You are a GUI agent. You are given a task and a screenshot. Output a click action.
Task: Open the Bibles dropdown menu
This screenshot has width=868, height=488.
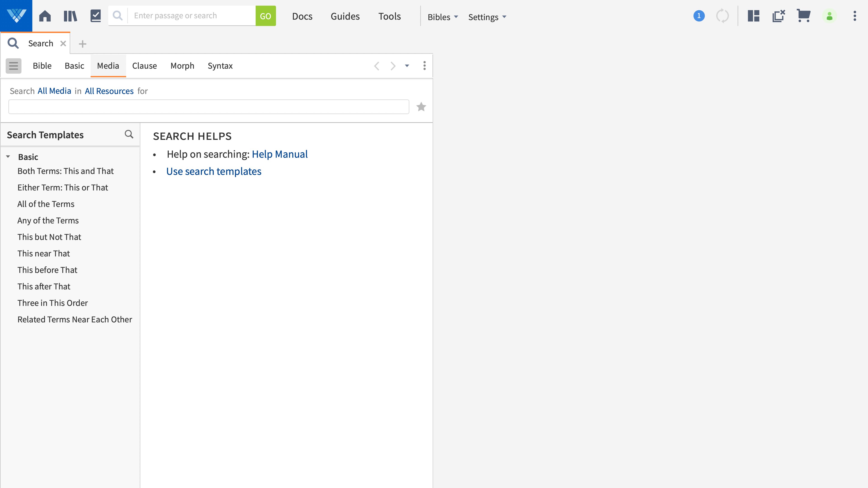pyautogui.click(x=442, y=17)
